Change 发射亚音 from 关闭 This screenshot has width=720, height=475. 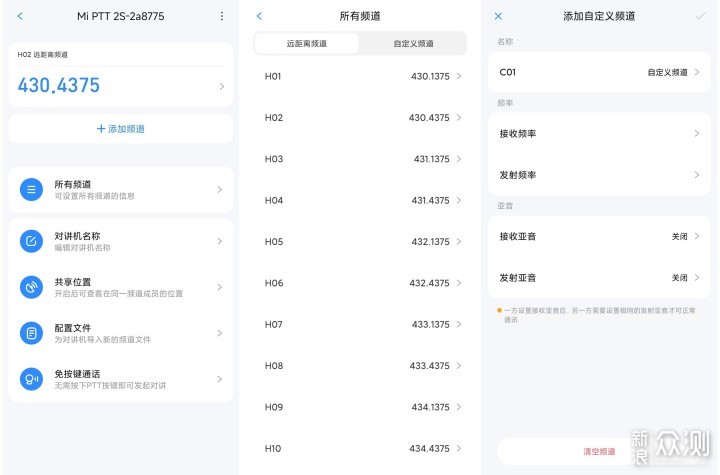(599, 278)
